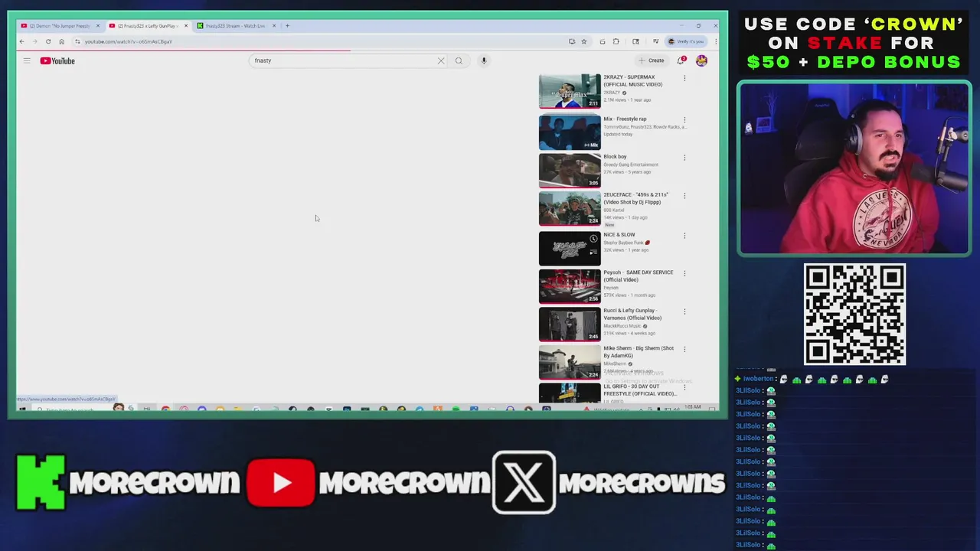The height and width of the screenshot is (551, 980).
Task: Visit the MackkRucci Music channel
Action: coord(622,326)
